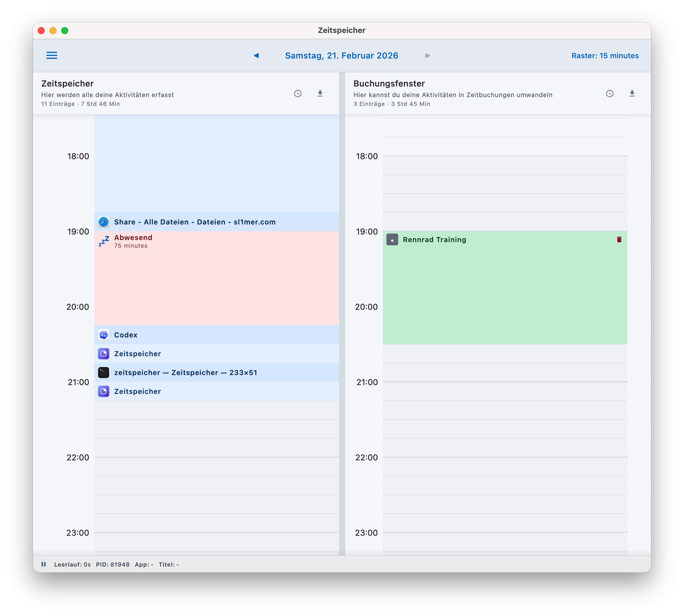684x616 pixels.
Task: Select the Safari Share Alle Dateien entry
Action: click(x=195, y=222)
